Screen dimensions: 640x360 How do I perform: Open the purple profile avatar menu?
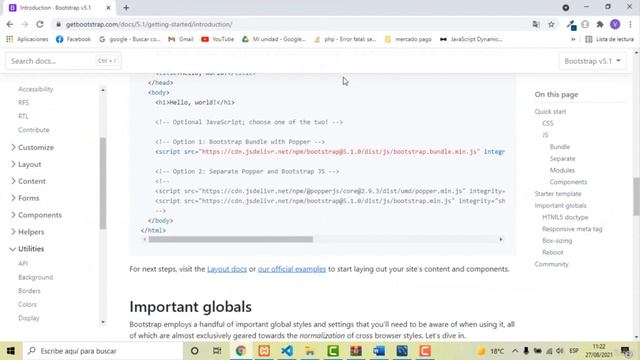[615, 24]
